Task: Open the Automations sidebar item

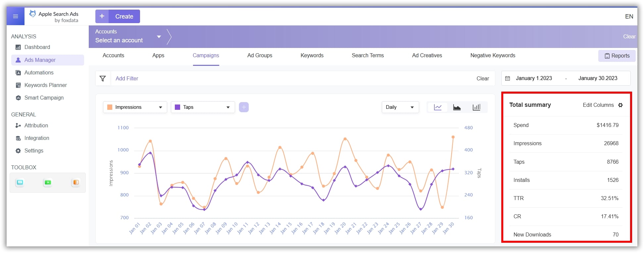Action: pos(39,72)
